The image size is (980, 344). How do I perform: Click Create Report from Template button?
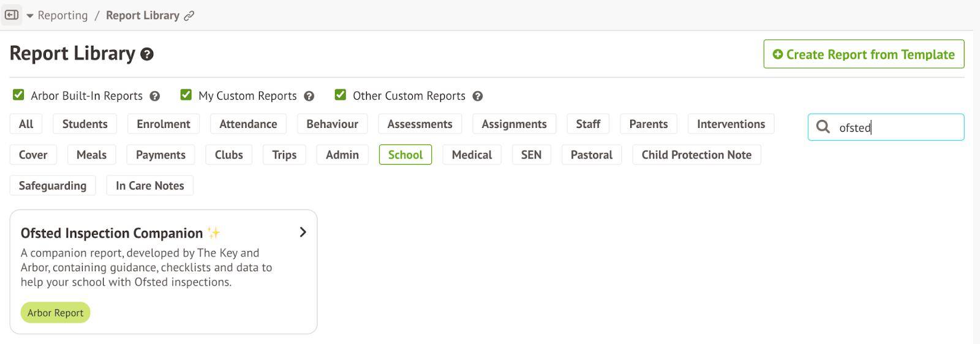point(864,54)
